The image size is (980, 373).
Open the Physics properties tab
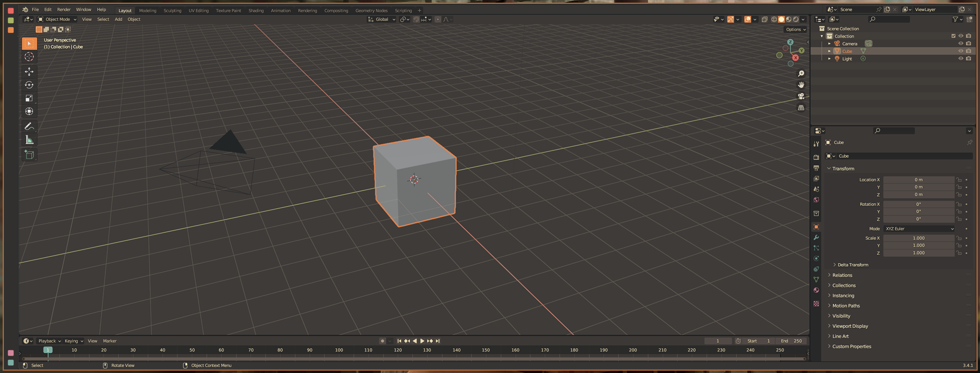pos(816,259)
